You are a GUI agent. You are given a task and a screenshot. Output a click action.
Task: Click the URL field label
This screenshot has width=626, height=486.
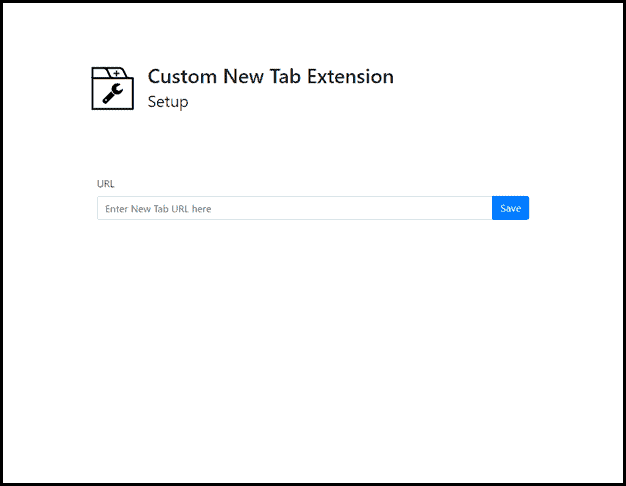point(105,184)
